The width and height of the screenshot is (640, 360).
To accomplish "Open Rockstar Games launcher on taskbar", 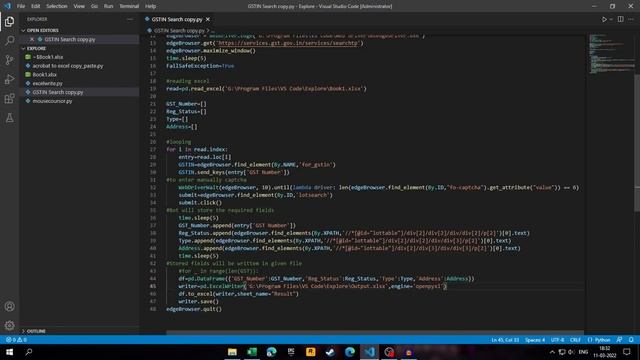I will pos(311,352).
